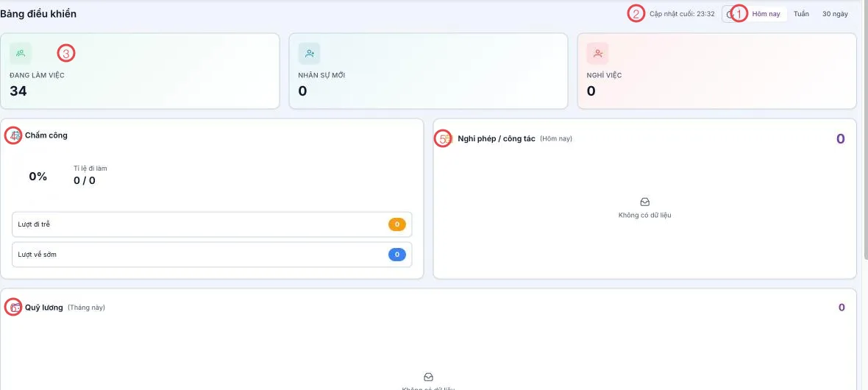Click the (Tháng này) note beside Quỹ lương

(x=86, y=308)
